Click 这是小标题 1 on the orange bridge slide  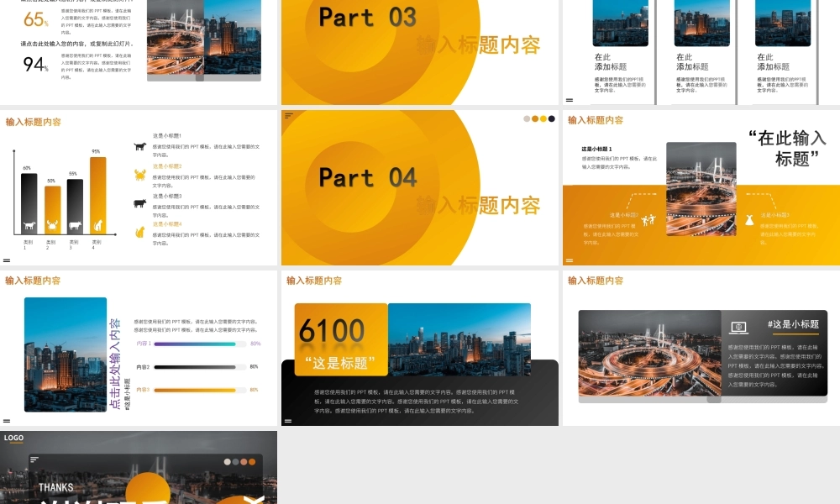(596, 149)
